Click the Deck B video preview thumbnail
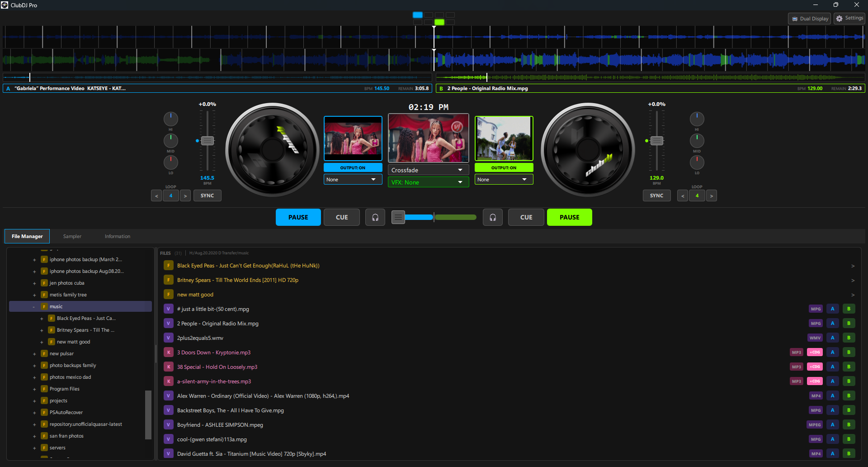 click(x=503, y=138)
